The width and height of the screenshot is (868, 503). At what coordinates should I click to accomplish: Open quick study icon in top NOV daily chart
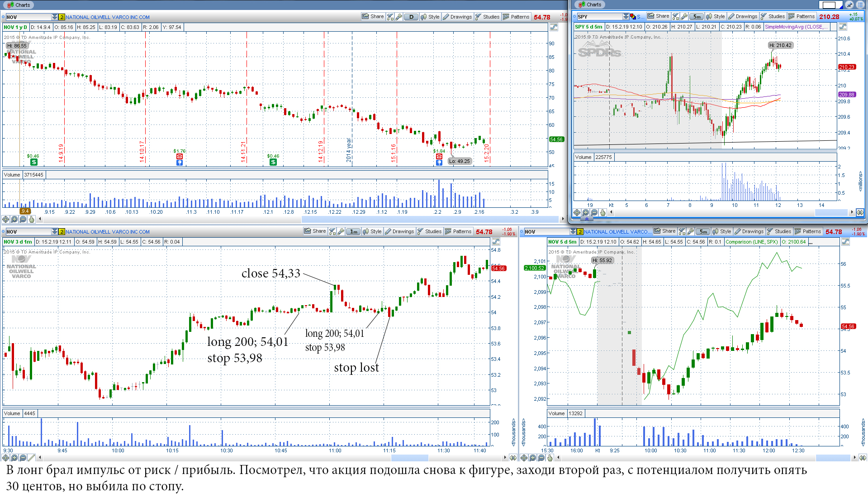pos(390,17)
